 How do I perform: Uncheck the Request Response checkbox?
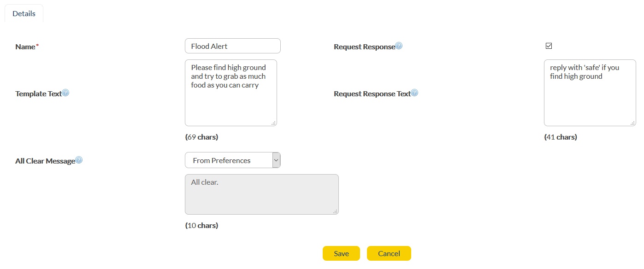[x=549, y=46]
